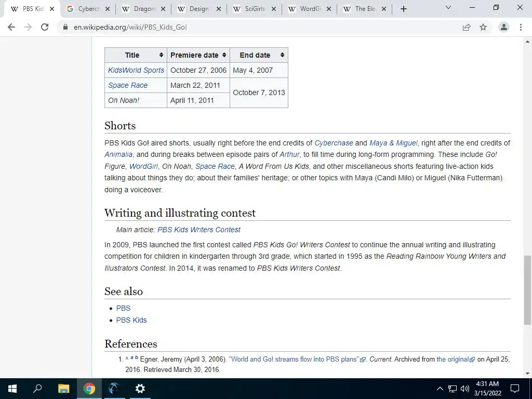
Task: Click the address bar URL
Action: point(130,27)
